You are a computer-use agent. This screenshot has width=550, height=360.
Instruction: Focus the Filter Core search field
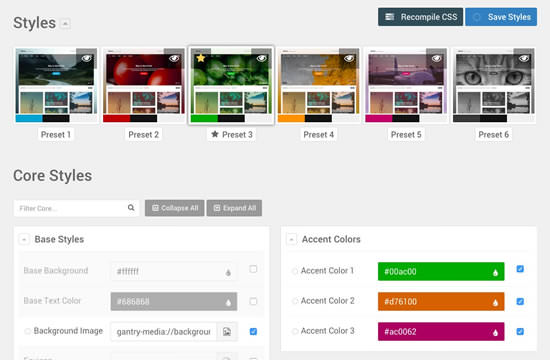click(x=76, y=208)
